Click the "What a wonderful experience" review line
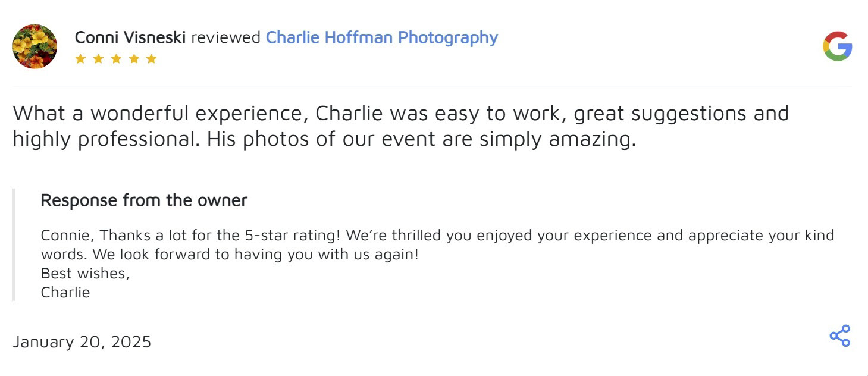868x376 pixels. point(400,113)
